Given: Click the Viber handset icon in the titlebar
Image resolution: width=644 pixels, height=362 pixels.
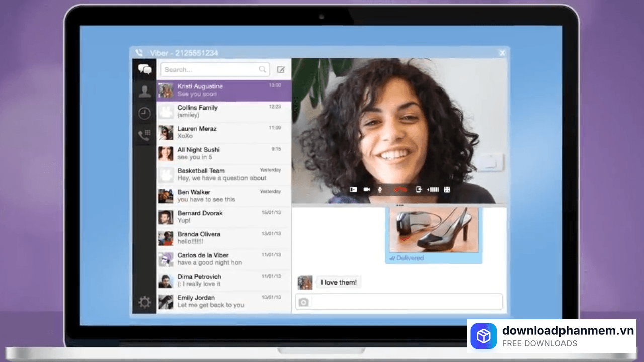Looking at the screenshot, I should (139, 52).
